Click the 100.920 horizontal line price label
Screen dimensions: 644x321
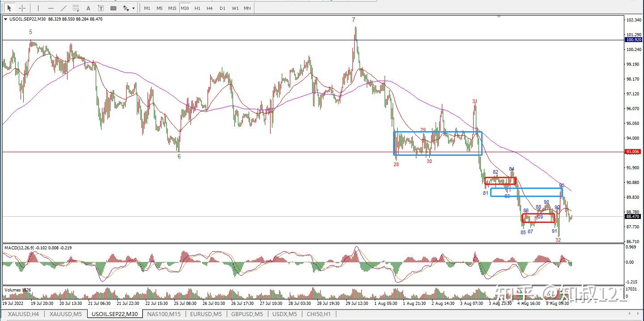633,40
